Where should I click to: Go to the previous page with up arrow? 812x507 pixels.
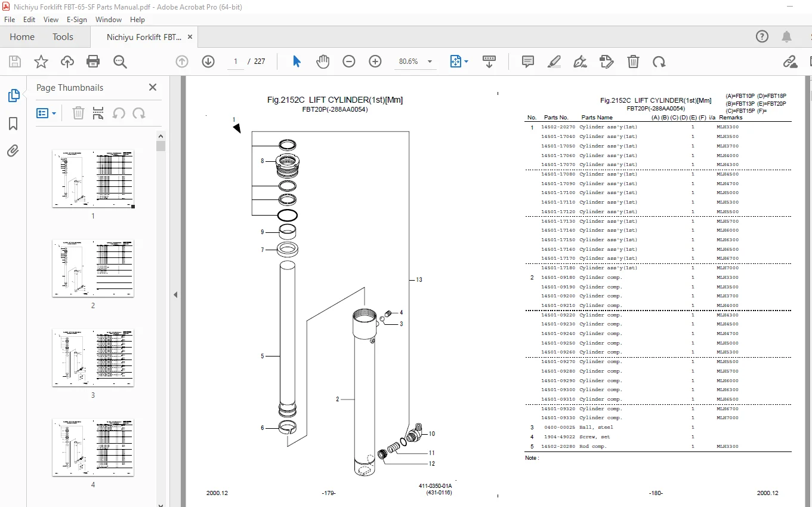182,62
